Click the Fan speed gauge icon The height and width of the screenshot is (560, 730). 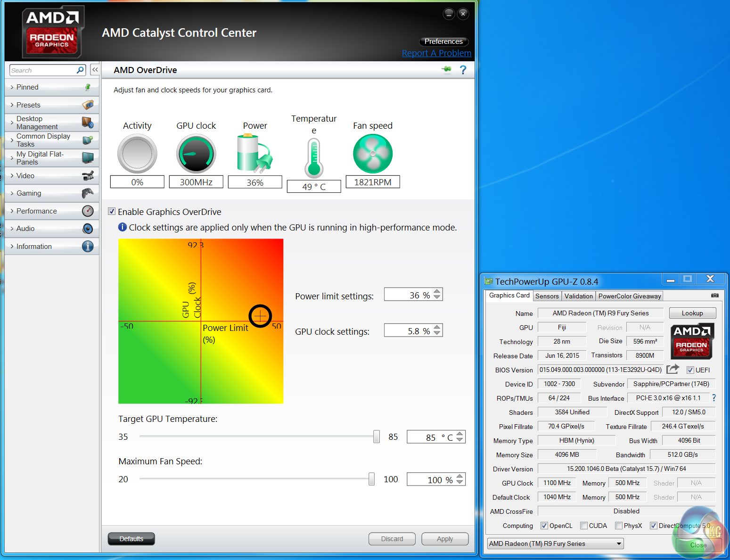coord(372,154)
